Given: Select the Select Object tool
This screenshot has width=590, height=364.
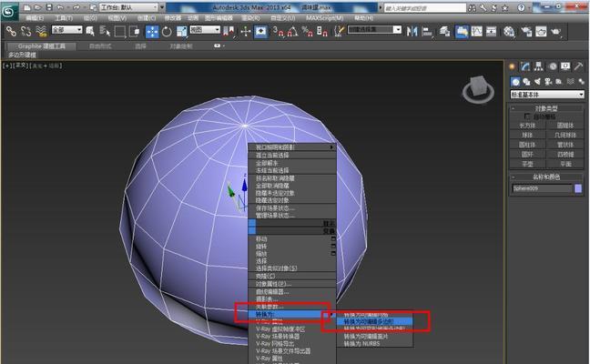Looking at the screenshot, I should point(90,31).
